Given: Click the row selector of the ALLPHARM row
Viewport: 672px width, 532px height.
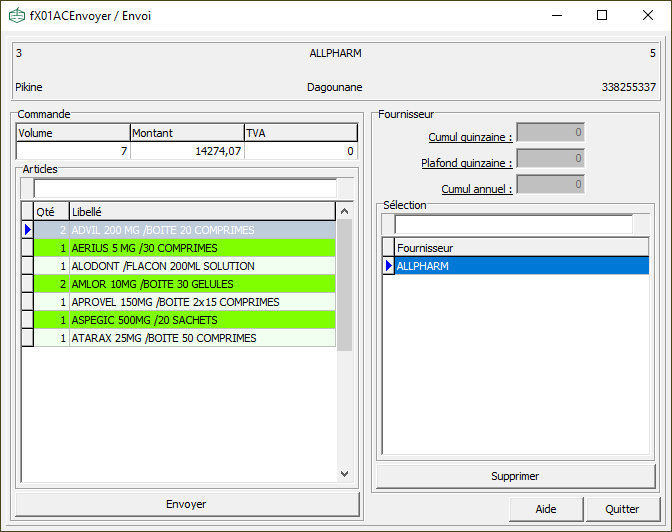Looking at the screenshot, I should pyautogui.click(x=389, y=266).
